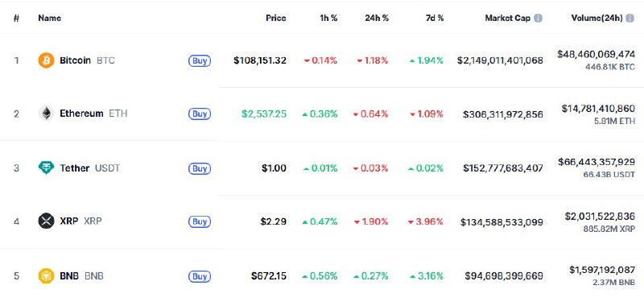This screenshot has width=644, height=302.
Task: Sort table by Price column header
Action: [275, 18]
